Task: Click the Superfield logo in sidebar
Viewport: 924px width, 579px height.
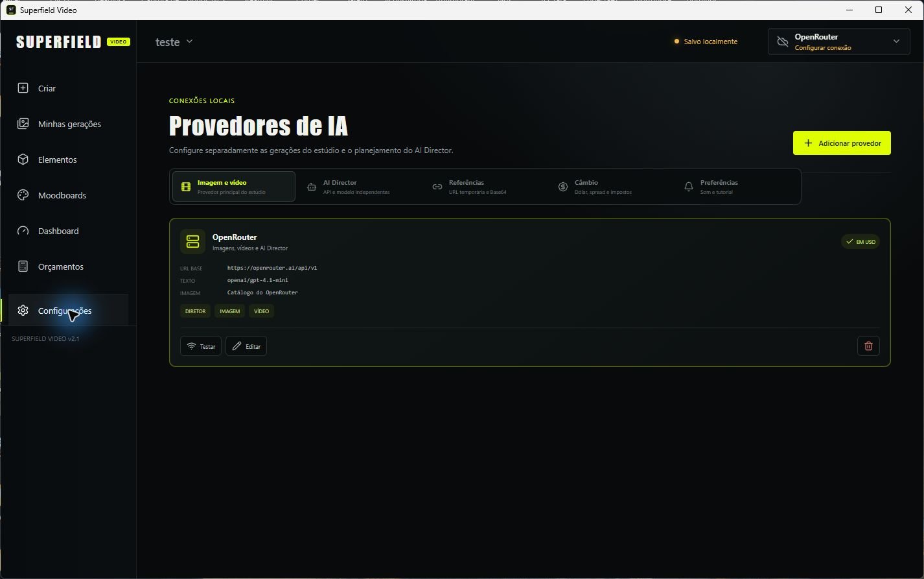Action: pos(58,42)
